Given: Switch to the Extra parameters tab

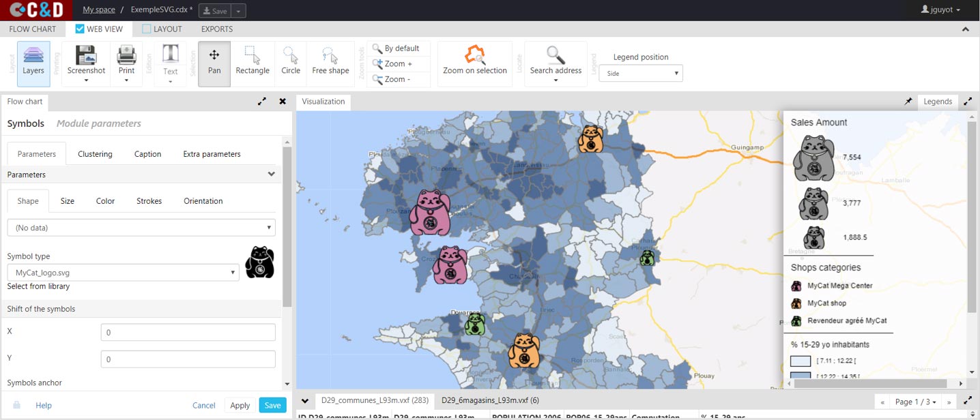Looking at the screenshot, I should tap(212, 154).
